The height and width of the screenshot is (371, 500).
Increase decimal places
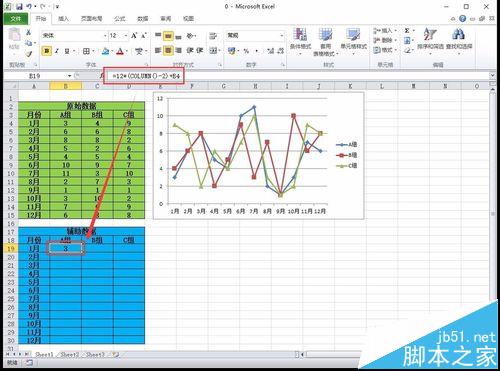pyautogui.click(x=270, y=51)
